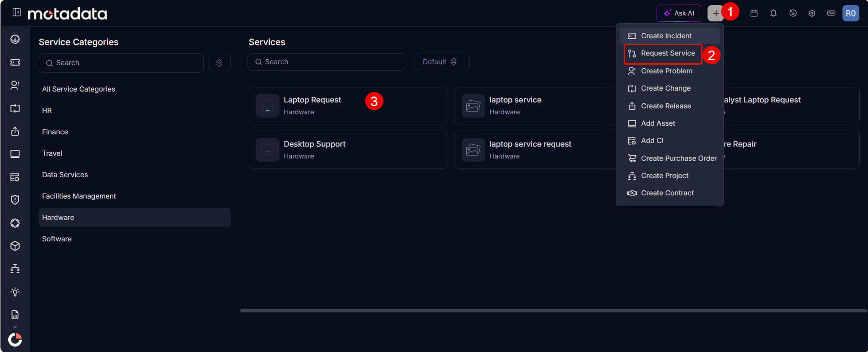This screenshot has height=352, width=868.
Task: Select the Facilities Management category
Action: (x=134, y=196)
